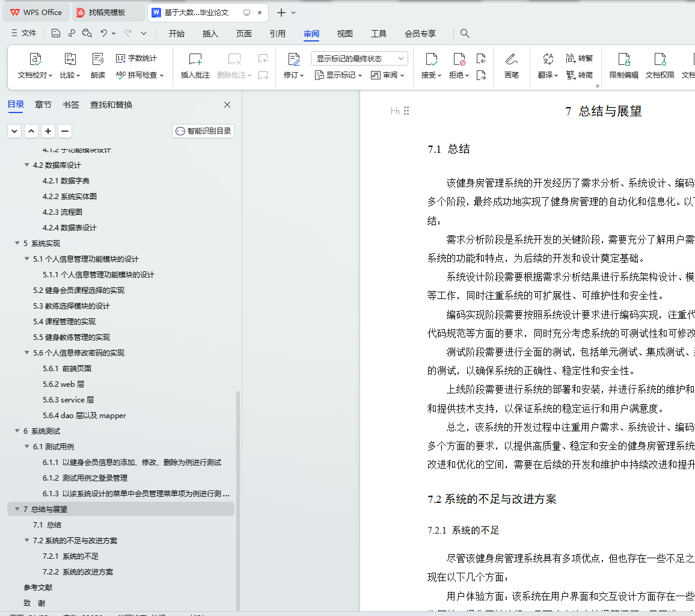The height and width of the screenshot is (616, 695).
Task: Convert text with 转繁
Action: click(x=580, y=58)
